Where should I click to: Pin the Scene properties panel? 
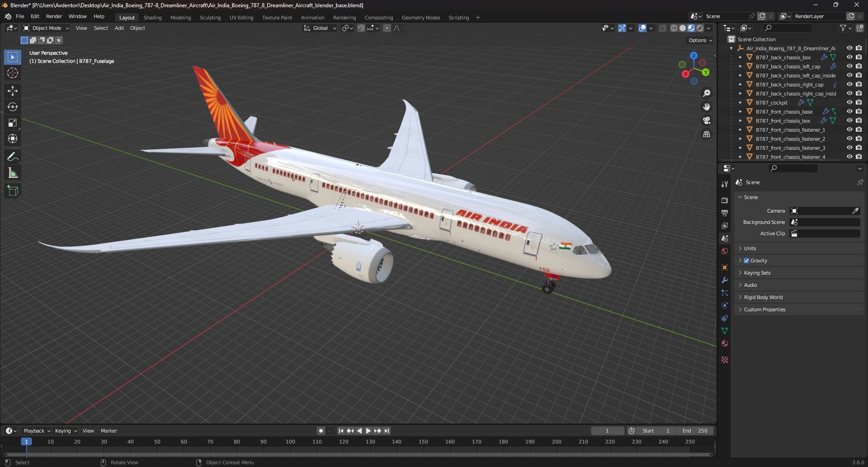860,182
